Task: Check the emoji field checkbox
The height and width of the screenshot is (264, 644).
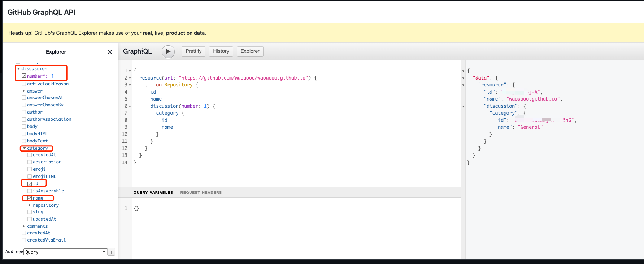Action: tap(30, 169)
